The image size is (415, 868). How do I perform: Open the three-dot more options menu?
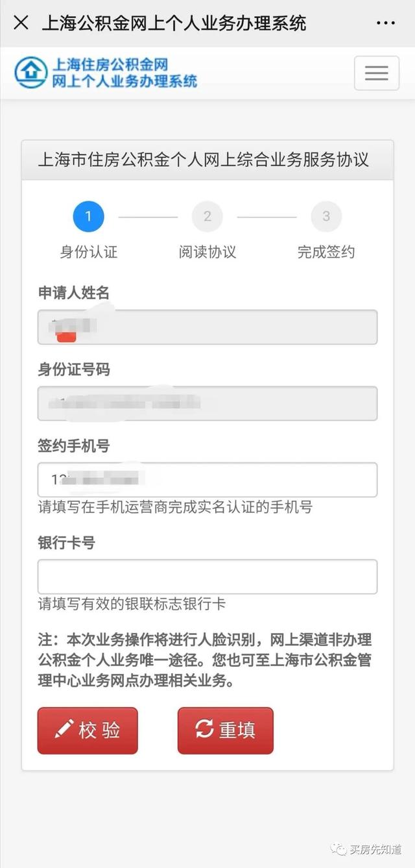point(385,23)
